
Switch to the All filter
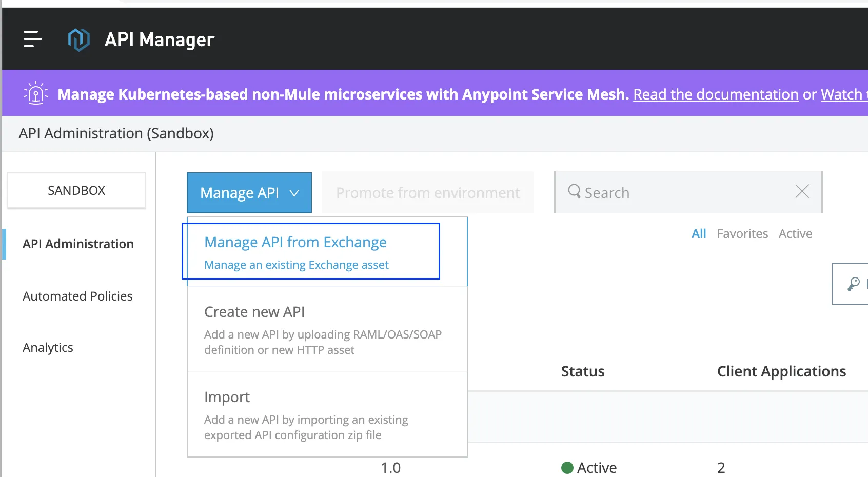point(699,234)
